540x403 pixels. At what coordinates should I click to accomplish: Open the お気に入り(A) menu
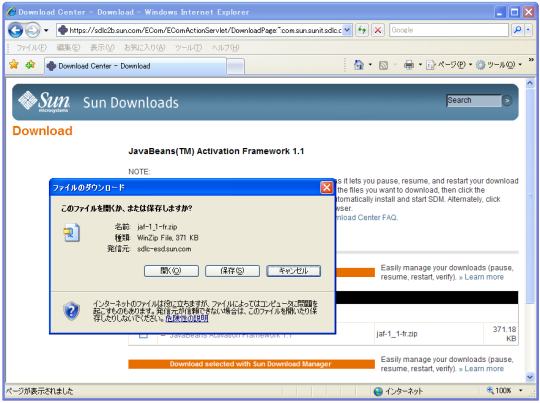pyautogui.click(x=145, y=48)
